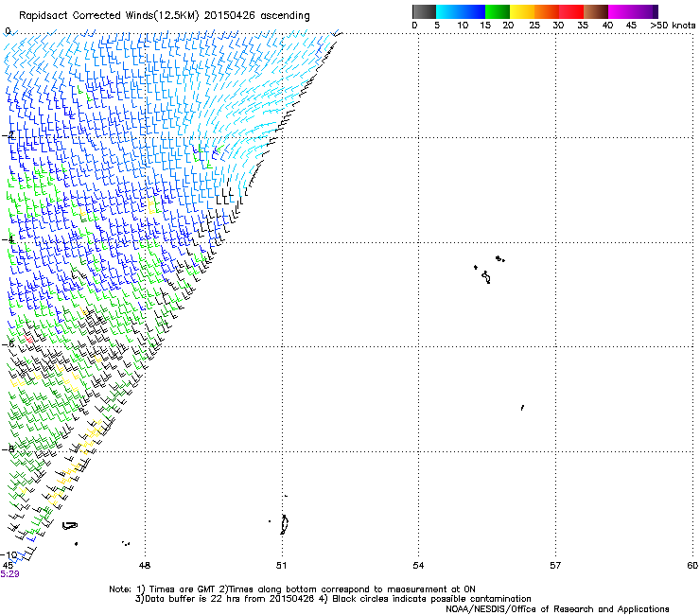Click the legend value '25'
Image resolution: width=700 pixels, height=615 pixels.
(x=534, y=26)
